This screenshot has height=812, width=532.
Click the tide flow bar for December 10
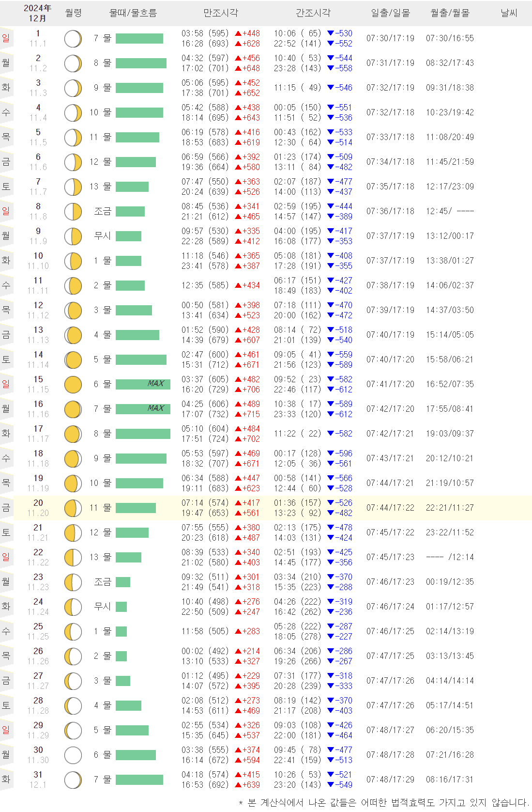tap(128, 261)
